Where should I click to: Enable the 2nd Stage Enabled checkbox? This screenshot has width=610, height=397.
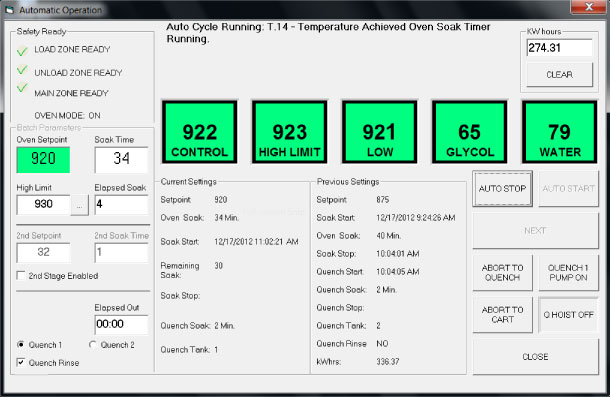[x=21, y=276]
